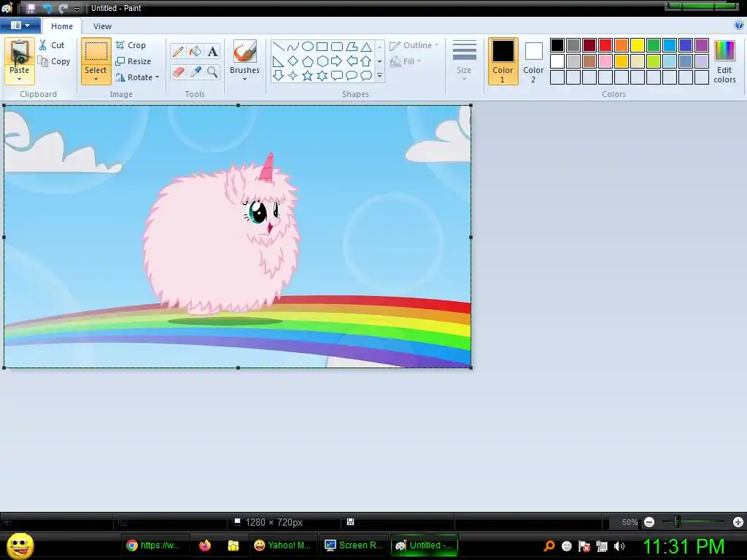Select the Rectangle shape
747x560 pixels.
coord(322,46)
